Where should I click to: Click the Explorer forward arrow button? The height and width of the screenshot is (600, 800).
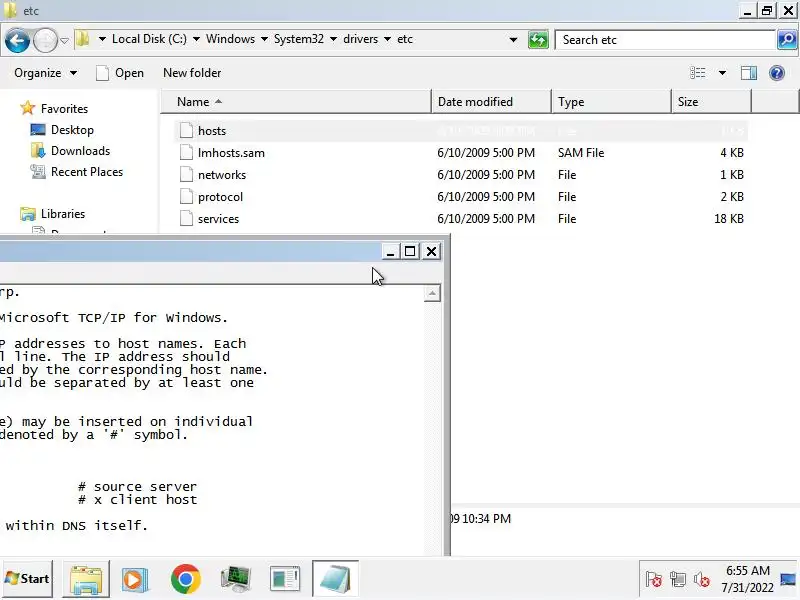pos(45,40)
